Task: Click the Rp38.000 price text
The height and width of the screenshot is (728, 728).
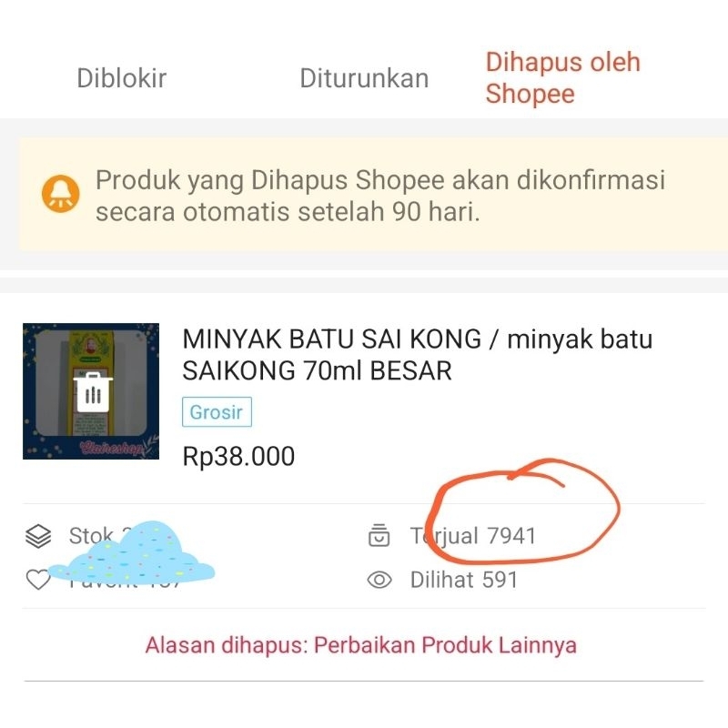Action: 238,456
